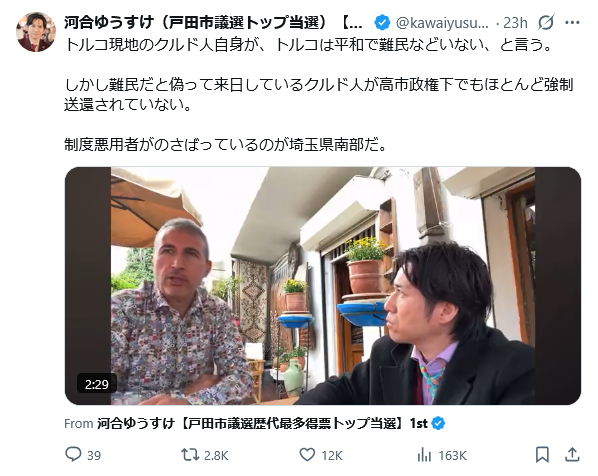Play the embedded video
The width and height of the screenshot is (598, 476).
coord(323,286)
